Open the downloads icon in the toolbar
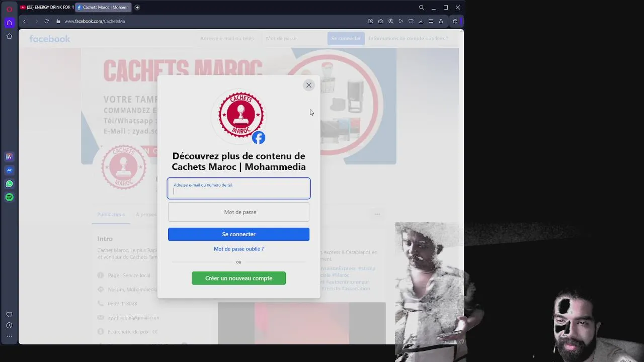This screenshot has width=644, height=362. [421, 21]
